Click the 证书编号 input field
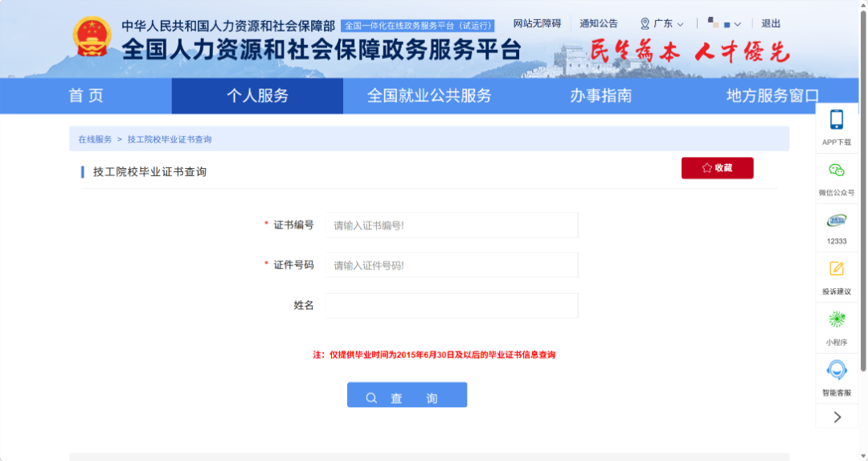 tap(452, 225)
